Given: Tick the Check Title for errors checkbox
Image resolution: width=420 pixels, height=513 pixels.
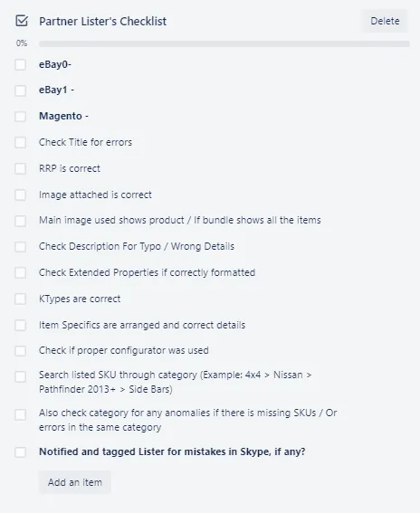Looking at the screenshot, I should [x=20, y=142].
